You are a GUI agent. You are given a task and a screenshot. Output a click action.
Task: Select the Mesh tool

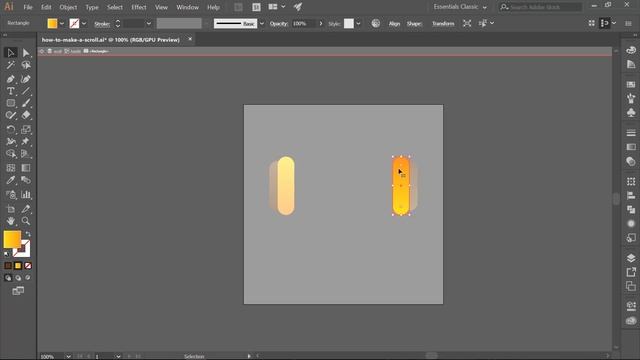pos(11,168)
